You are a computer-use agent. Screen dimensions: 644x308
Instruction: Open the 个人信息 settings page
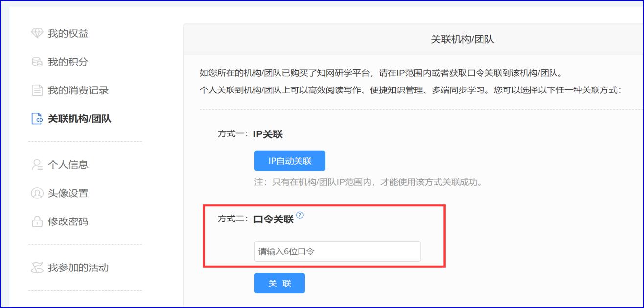(68, 165)
